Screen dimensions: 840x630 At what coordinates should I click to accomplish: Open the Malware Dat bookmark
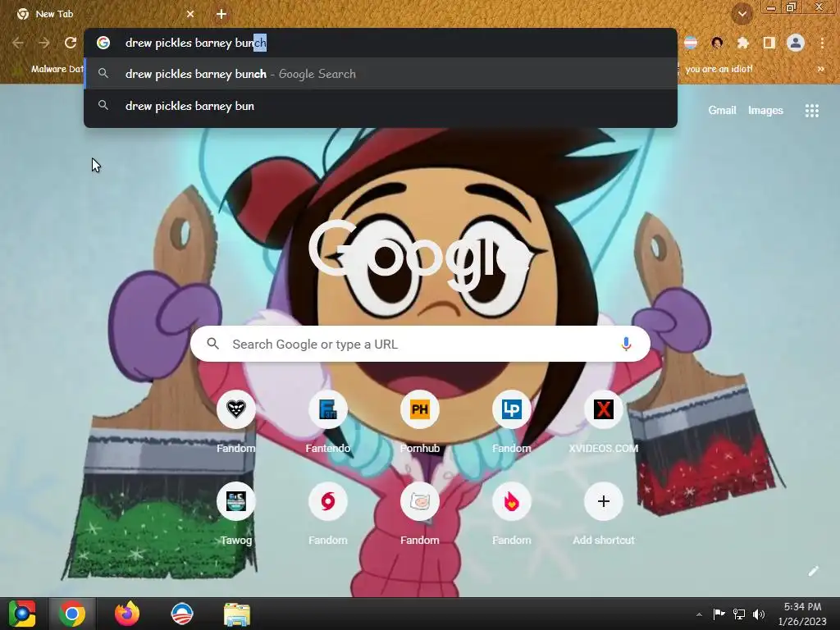pyautogui.click(x=50, y=69)
